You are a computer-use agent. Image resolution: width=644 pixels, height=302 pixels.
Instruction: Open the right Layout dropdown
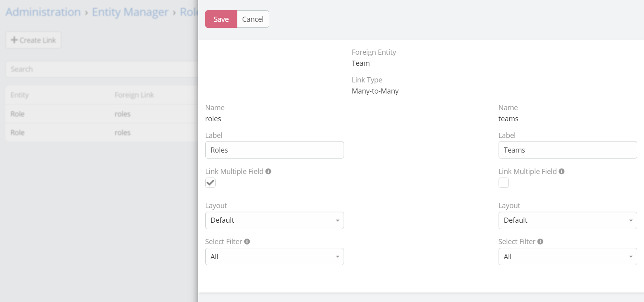coord(568,220)
